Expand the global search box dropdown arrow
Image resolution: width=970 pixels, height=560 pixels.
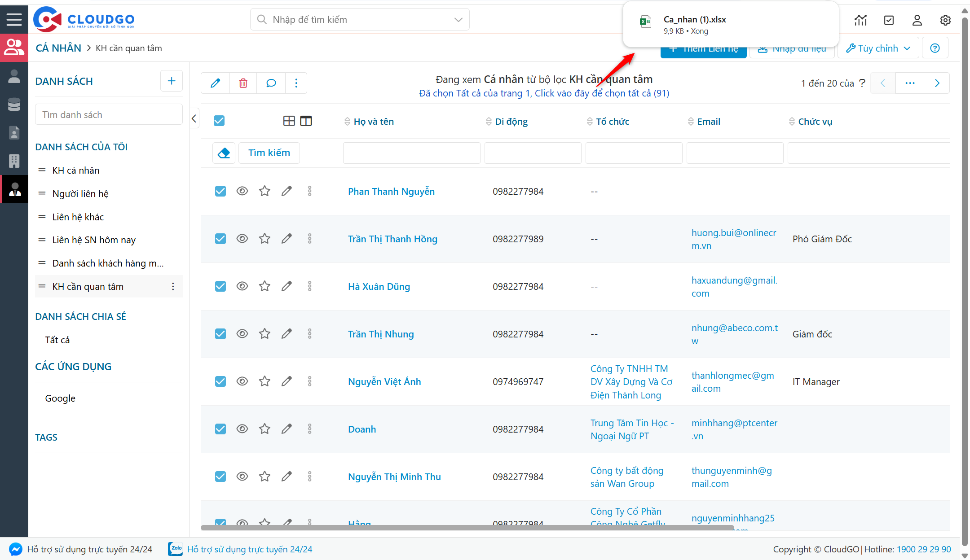click(458, 20)
